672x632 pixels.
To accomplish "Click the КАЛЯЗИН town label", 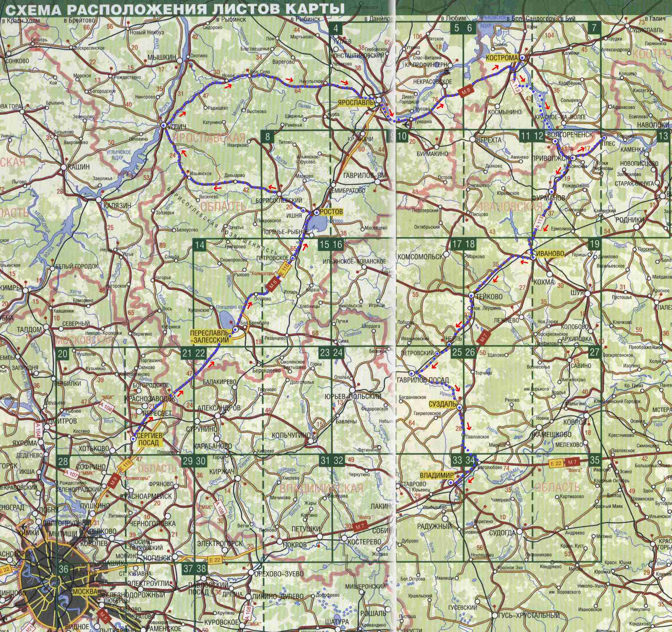I will pos(117,206).
